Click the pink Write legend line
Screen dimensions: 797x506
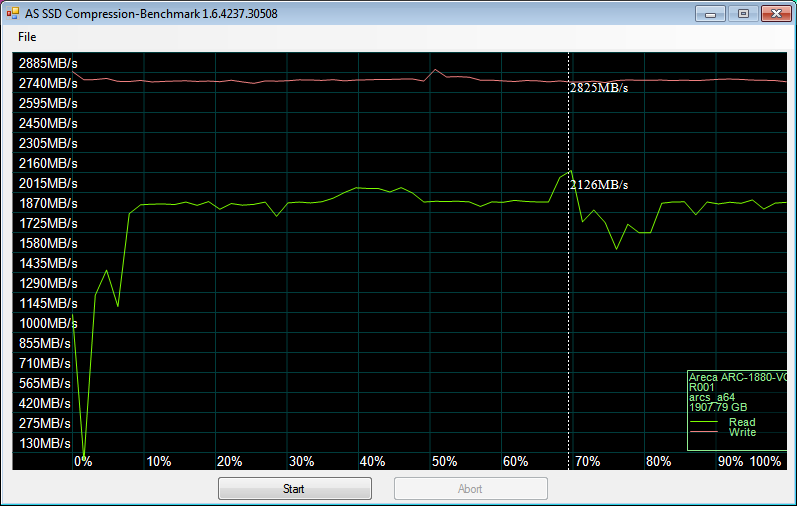pos(703,432)
